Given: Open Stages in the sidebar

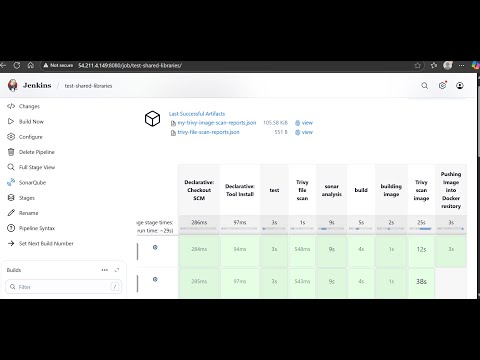Looking at the screenshot, I should click(27, 198).
